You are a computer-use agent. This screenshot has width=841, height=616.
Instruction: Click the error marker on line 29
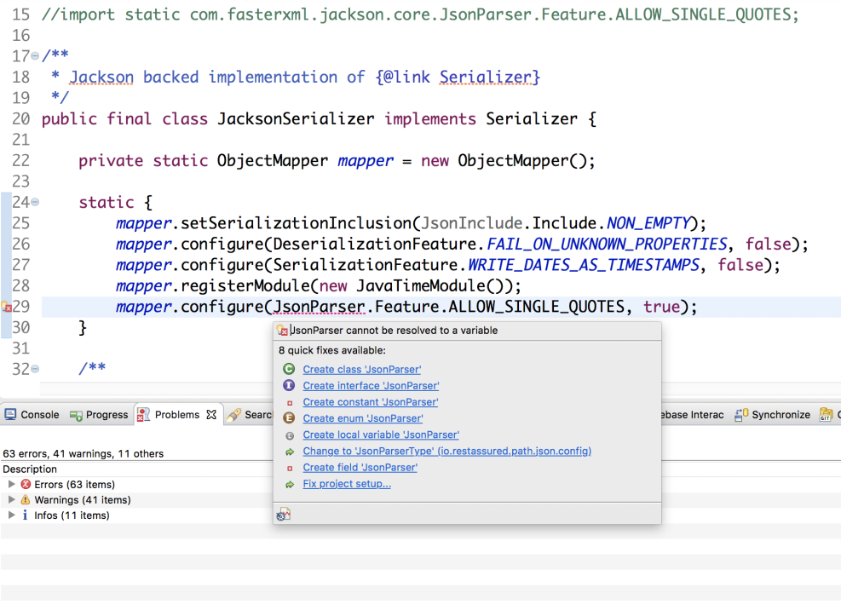click(x=6, y=307)
